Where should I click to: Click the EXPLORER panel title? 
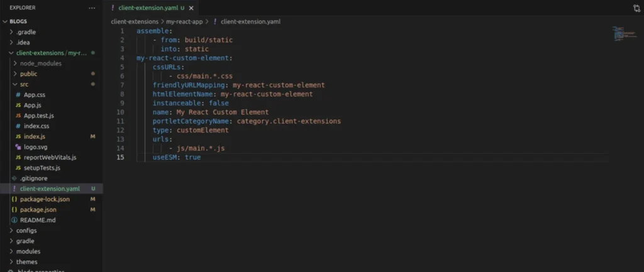(23, 8)
